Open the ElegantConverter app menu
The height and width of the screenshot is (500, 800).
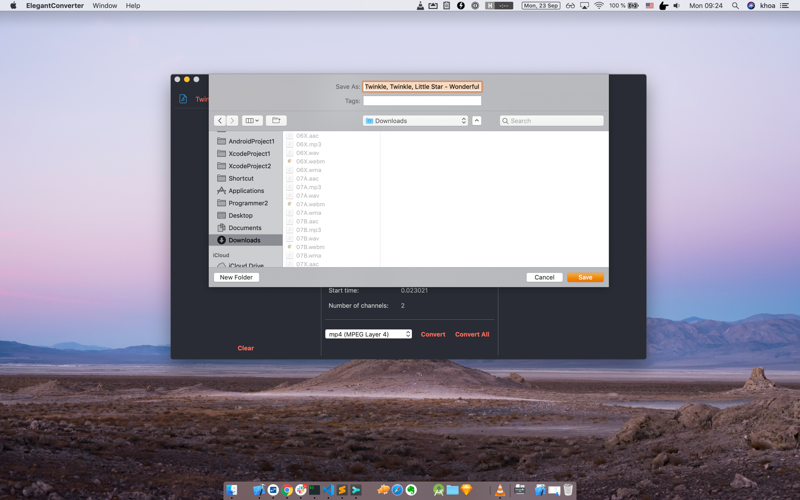(55, 6)
